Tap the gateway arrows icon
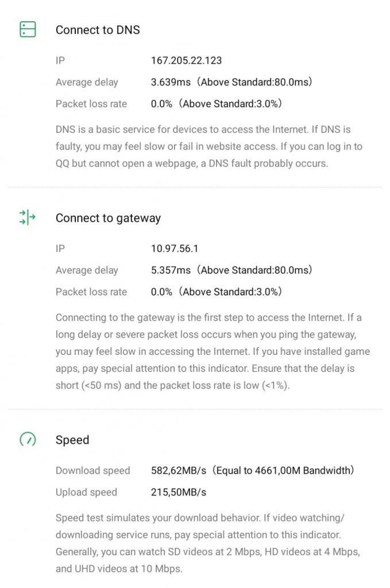Viewport: 390px width, 588px height. pyautogui.click(x=27, y=218)
